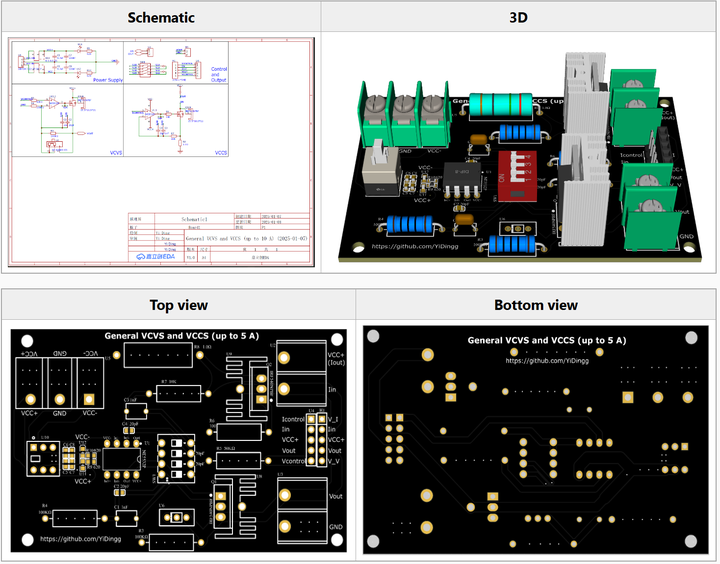Click the github URL on 3D board
Viewport: 720px width, 564px height.
coord(415,246)
